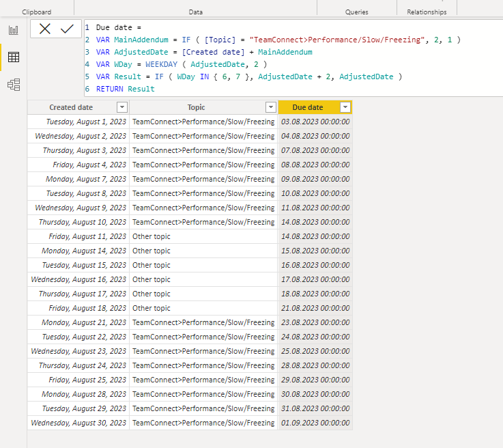Image resolution: width=503 pixels, height=448 pixels.
Task: Select the Due date column header
Action: (x=308, y=107)
